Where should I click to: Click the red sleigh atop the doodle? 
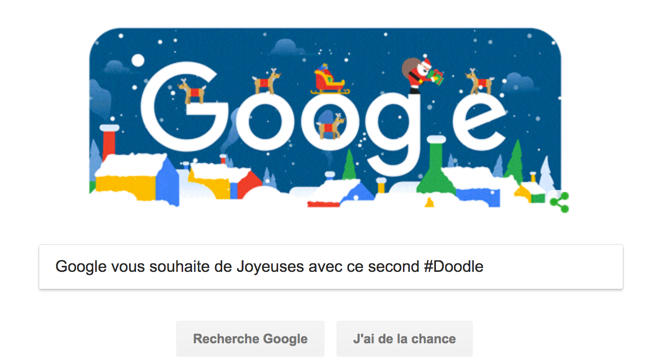click(x=328, y=80)
